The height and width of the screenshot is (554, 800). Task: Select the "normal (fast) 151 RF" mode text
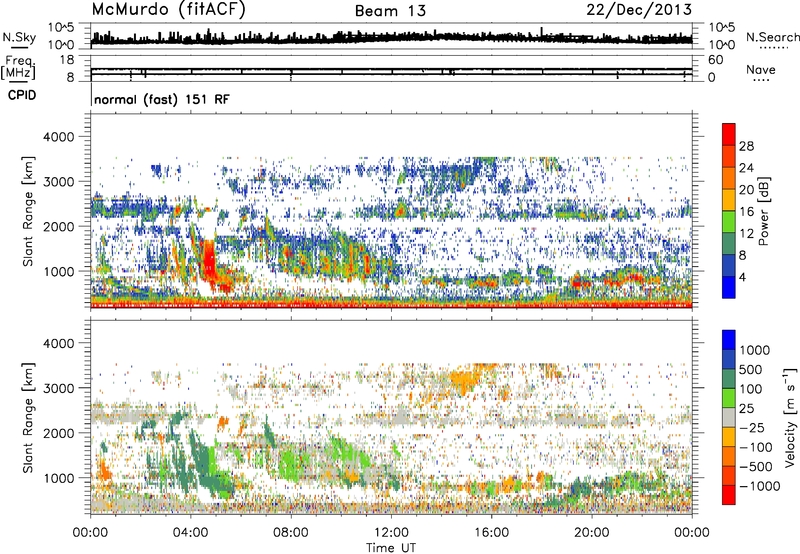coord(162,99)
